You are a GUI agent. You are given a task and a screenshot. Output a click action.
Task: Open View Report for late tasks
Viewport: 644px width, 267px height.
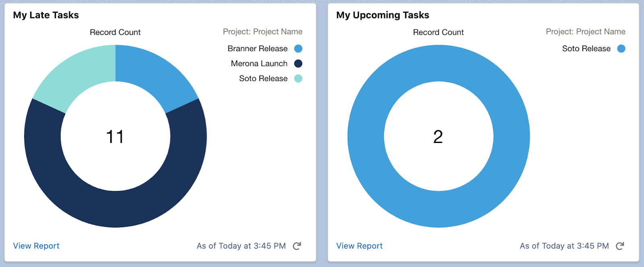(x=36, y=246)
